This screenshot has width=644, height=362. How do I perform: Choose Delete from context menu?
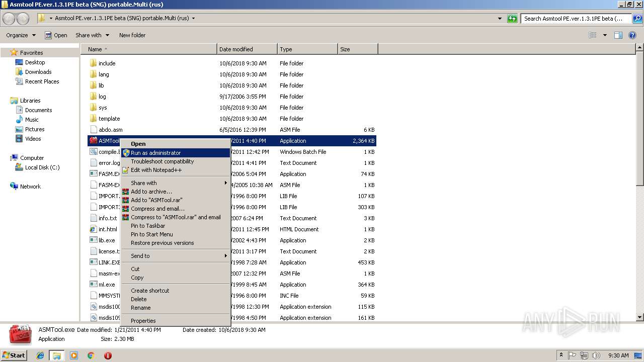click(176, 299)
